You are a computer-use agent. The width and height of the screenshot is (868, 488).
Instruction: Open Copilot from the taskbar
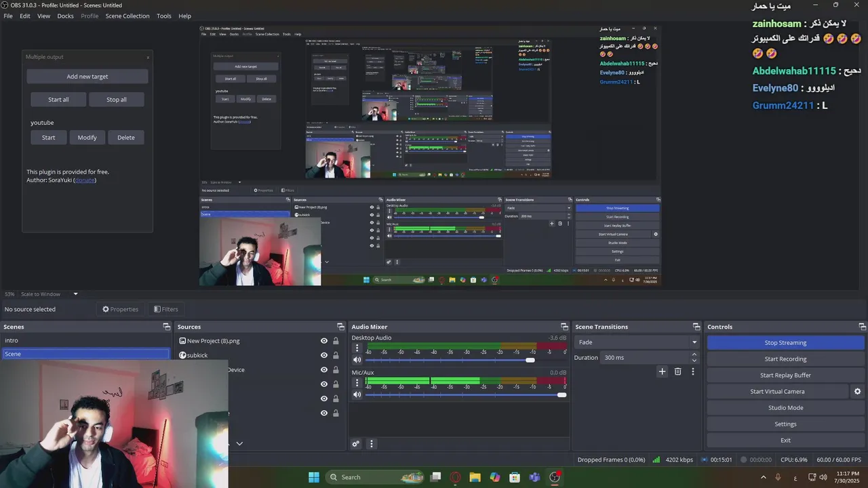coord(495,477)
